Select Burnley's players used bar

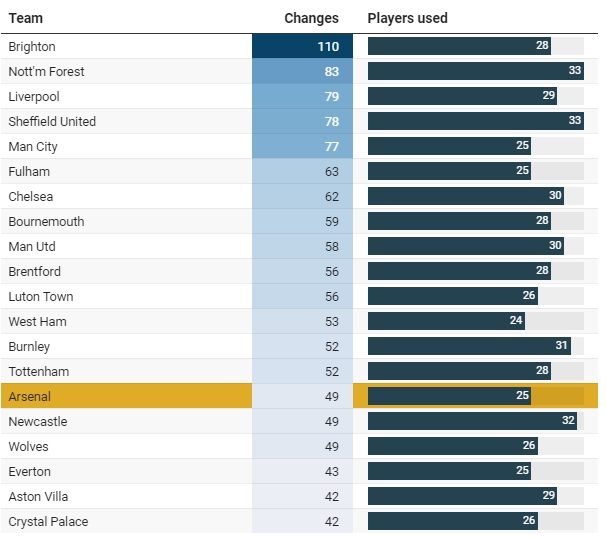click(x=469, y=346)
